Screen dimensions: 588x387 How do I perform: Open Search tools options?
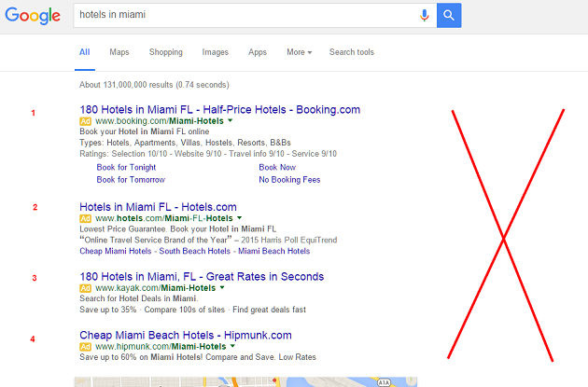[351, 52]
